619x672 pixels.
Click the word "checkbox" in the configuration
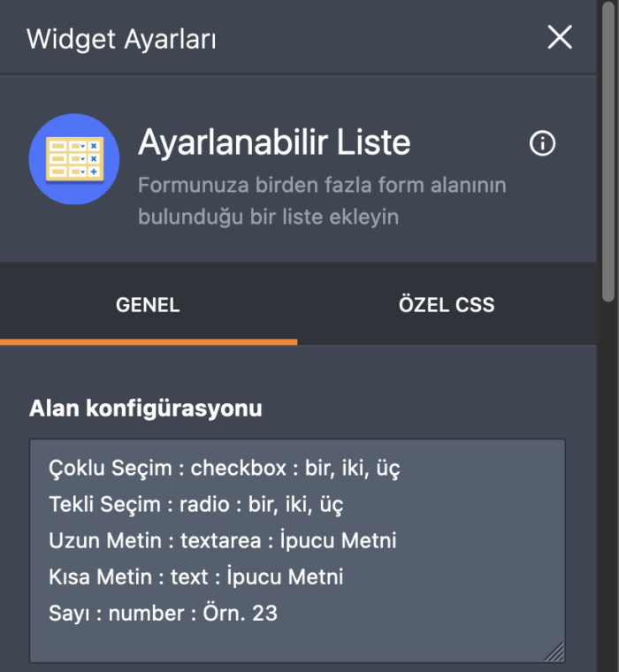pyautogui.click(x=238, y=468)
